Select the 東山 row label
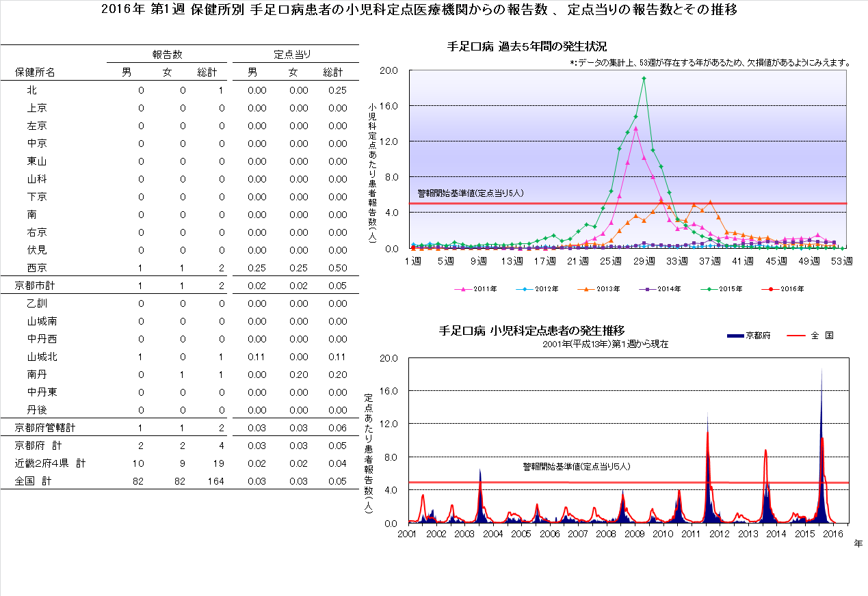The image size is (868, 596). pos(37,161)
